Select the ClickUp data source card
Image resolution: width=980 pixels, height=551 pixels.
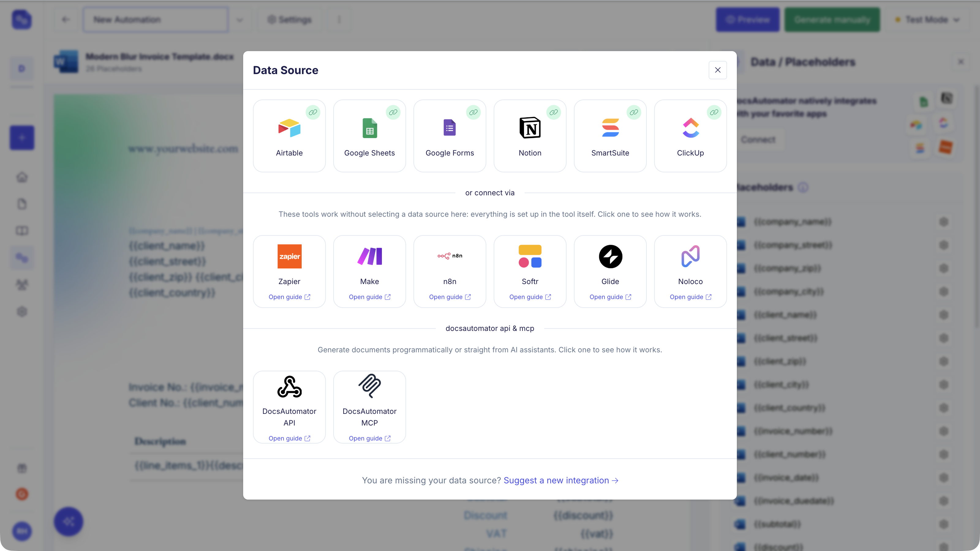pos(691,136)
